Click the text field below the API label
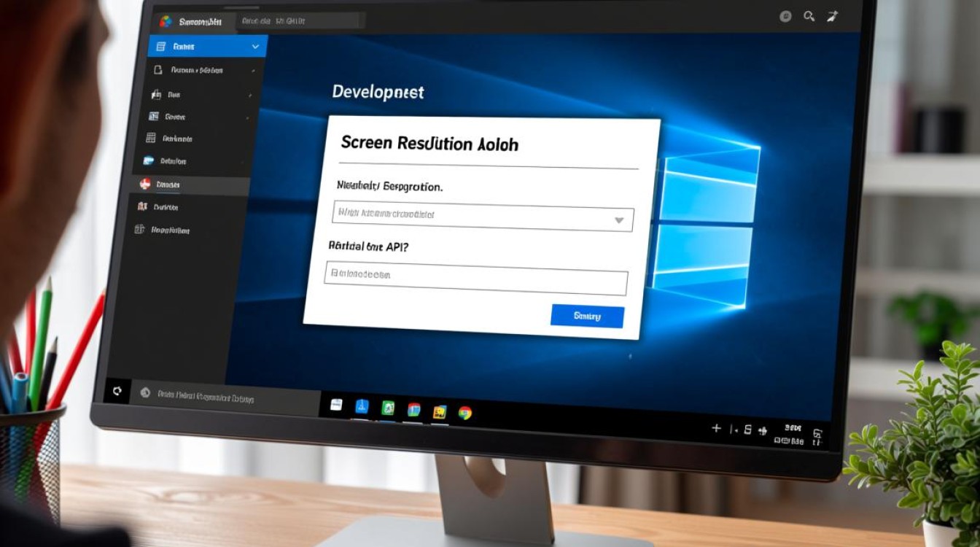The image size is (980, 547). click(475, 279)
